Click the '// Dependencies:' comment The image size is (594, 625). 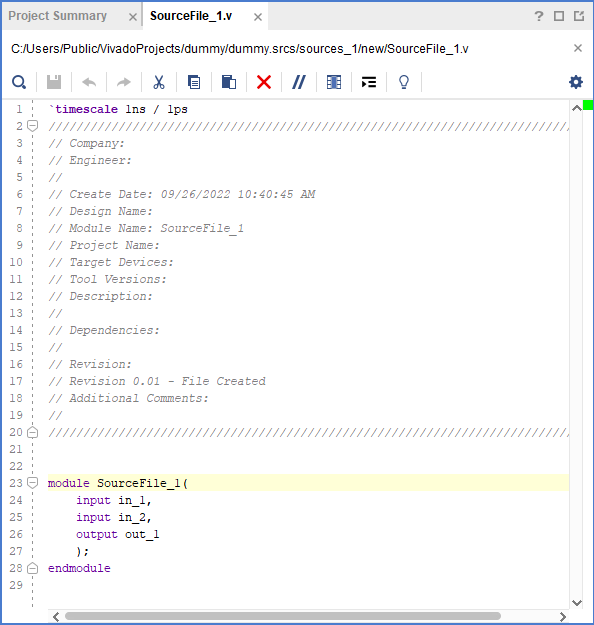pyautogui.click(x=104, y=330)
